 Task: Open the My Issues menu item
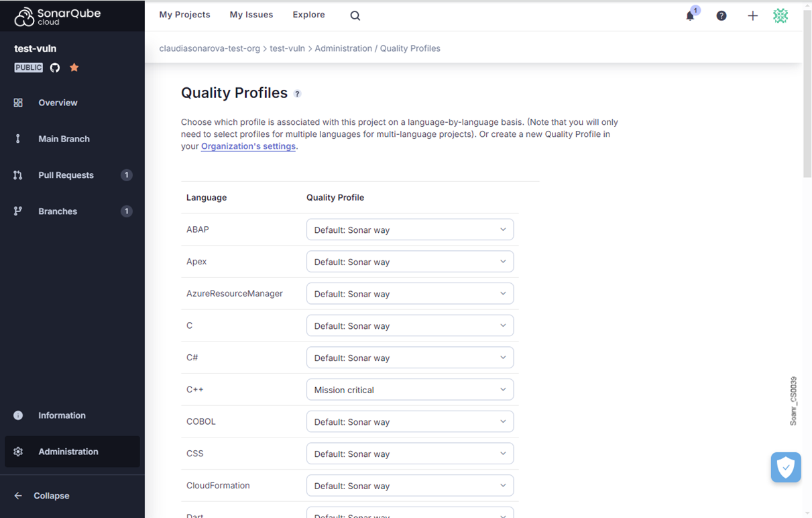tap(251, 15)
